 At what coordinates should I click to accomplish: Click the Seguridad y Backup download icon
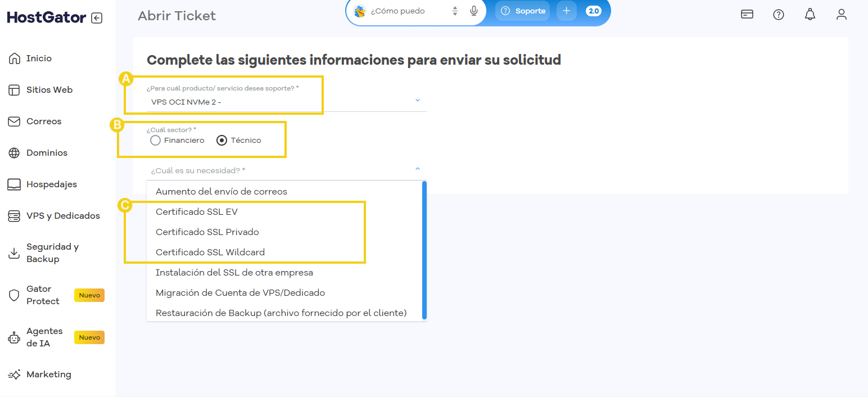[x=15, y=253]
